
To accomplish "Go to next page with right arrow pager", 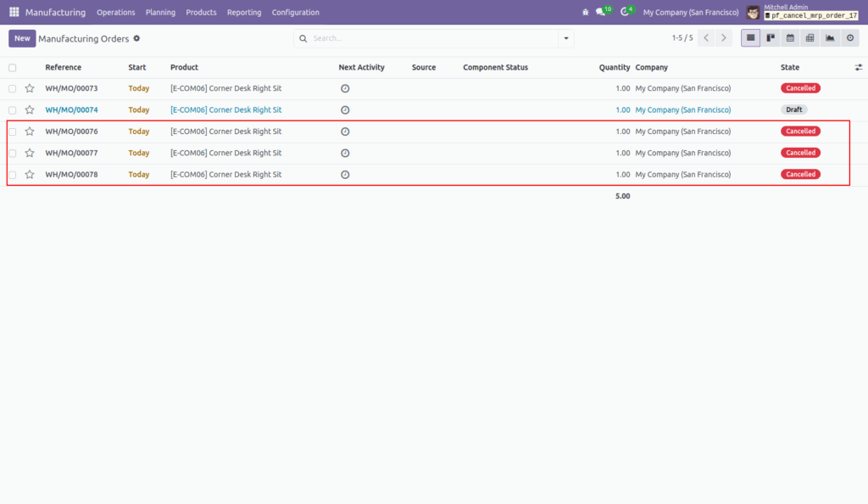I will click(723, 37).
